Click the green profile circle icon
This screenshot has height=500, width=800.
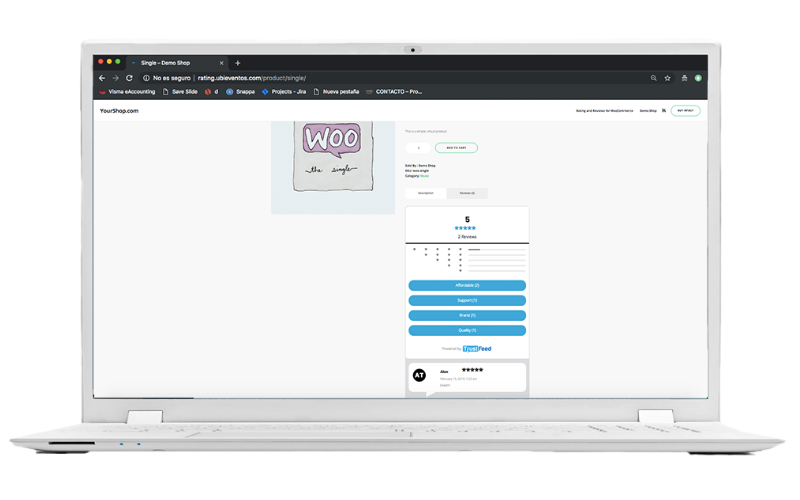point(698,78)
